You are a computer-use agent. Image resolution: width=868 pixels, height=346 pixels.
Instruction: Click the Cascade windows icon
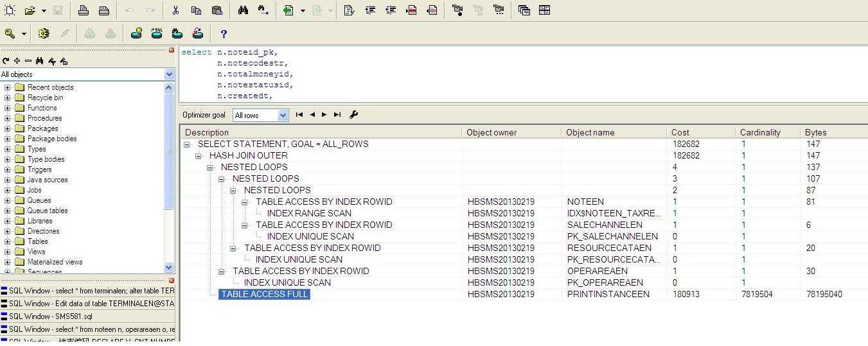tap(524, 10)
